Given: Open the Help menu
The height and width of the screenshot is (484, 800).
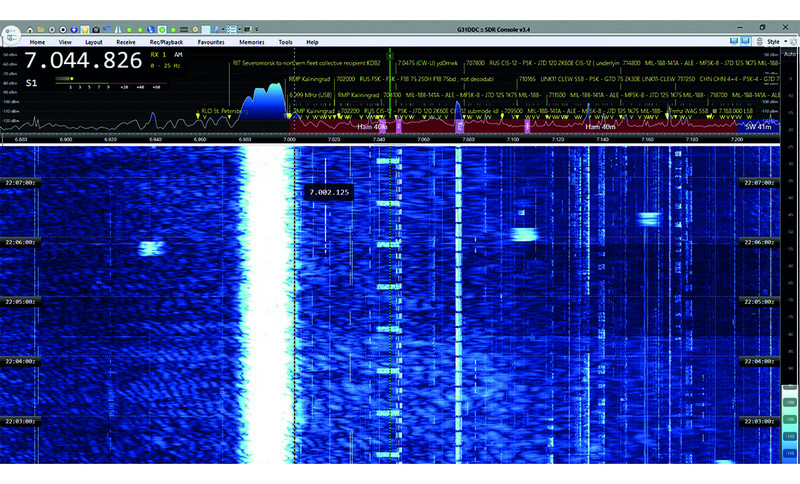Looking at the screenshot, I should (x=312, y=43).
